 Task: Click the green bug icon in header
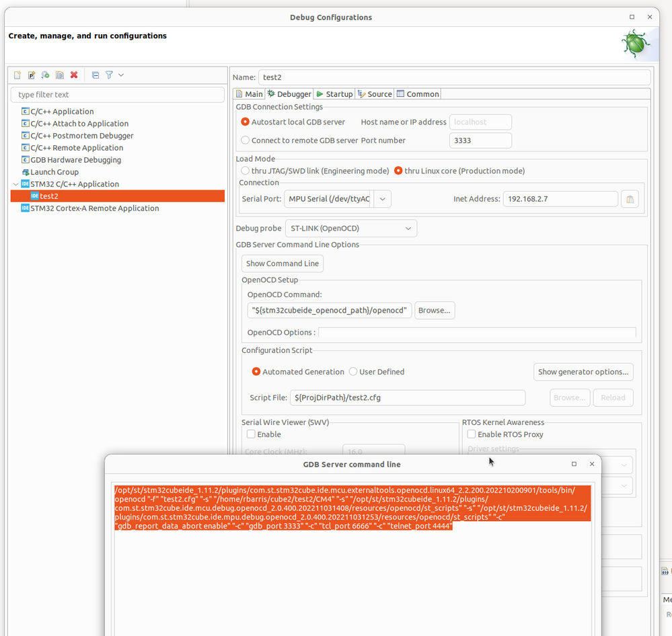pos(636,43)
